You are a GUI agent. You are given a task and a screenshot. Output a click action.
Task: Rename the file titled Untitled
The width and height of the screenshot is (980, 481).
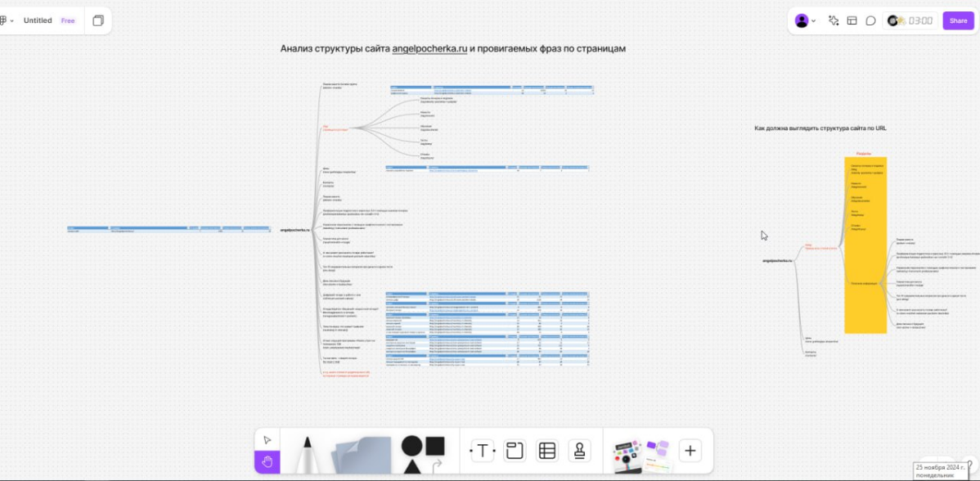pyautogui.click(x=38, y=20)
